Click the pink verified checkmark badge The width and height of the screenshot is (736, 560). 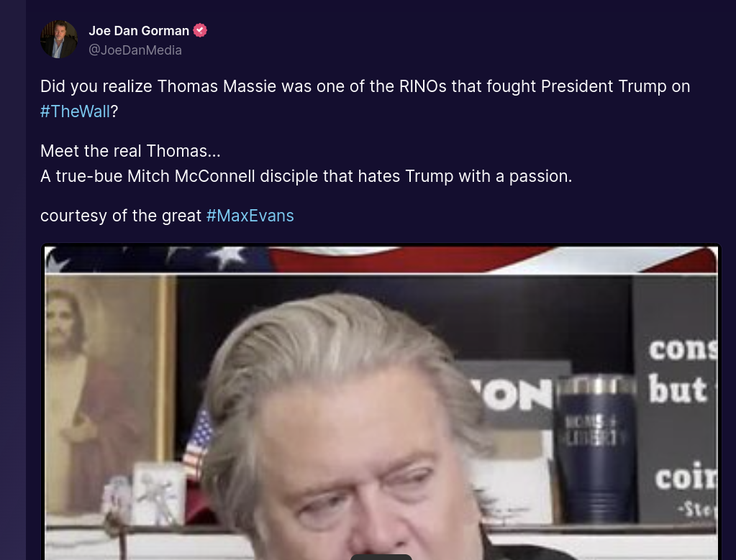201,30
